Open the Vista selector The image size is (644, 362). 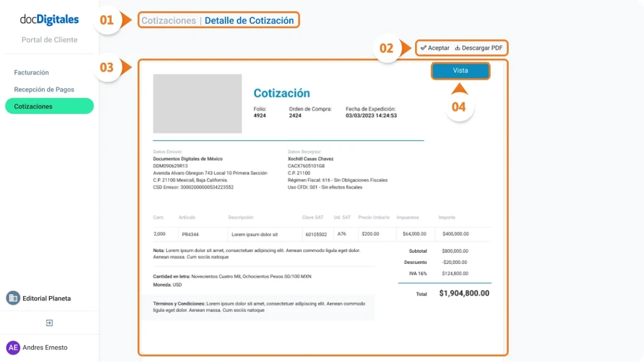[460, 71]
